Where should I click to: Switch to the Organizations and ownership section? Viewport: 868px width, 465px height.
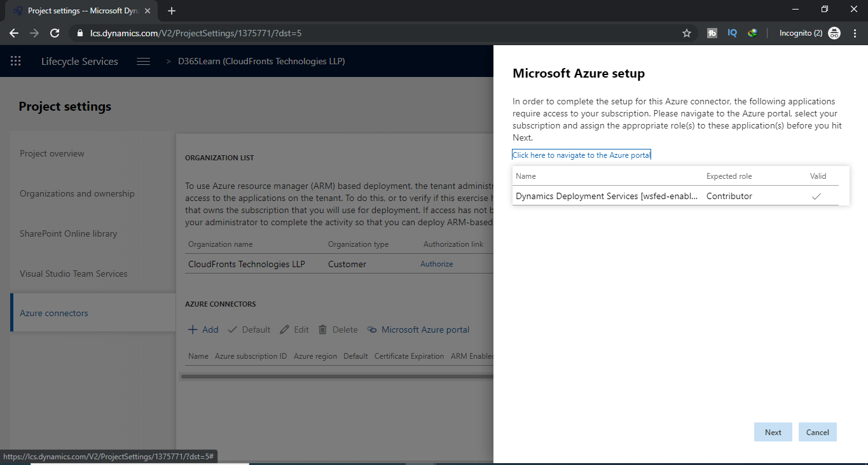[78, 193]
